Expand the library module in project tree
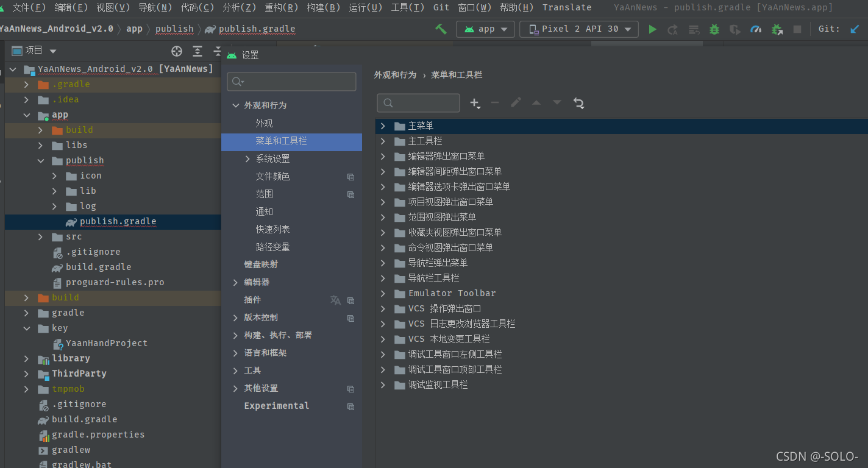 click(x=26, y=359)
